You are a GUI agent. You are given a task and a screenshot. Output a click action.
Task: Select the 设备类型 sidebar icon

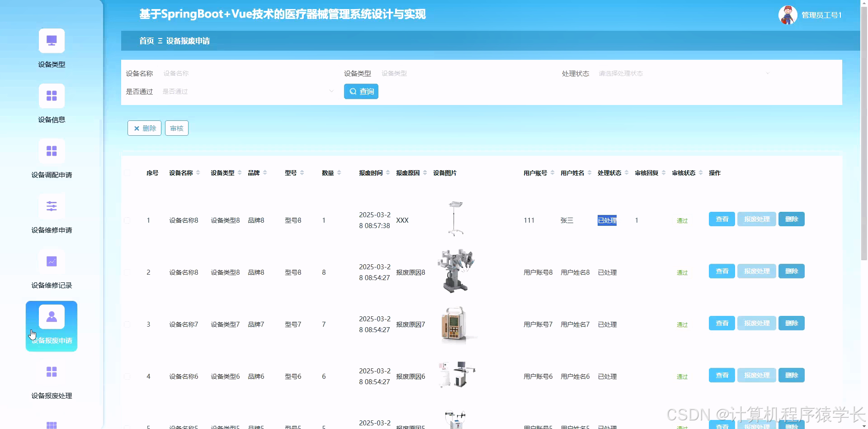[51, 40]
